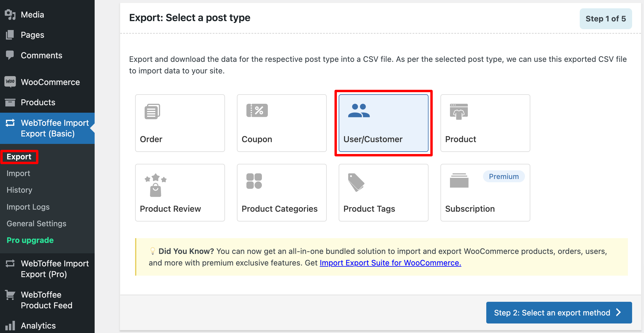The width and height of the screenshot is (644, 333).
Task: Click the Premium badge on Subscription
Action: 504,176
